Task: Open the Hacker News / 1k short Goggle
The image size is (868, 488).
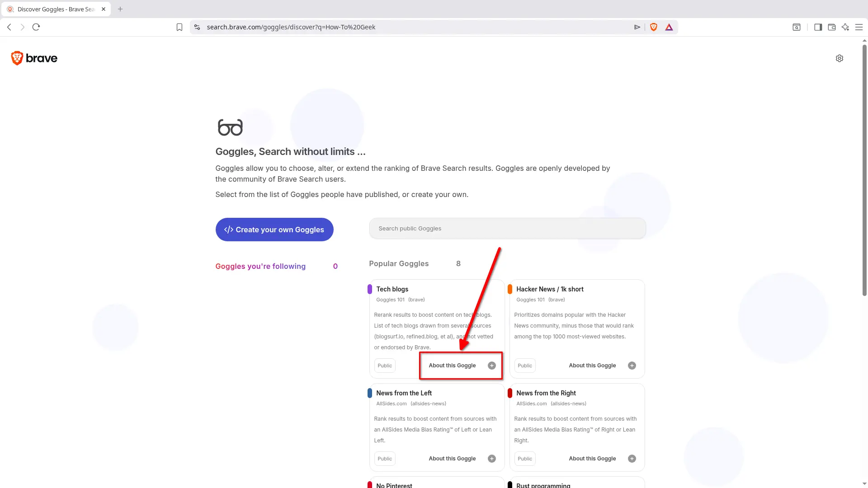Action: click(x=550, y=289)
